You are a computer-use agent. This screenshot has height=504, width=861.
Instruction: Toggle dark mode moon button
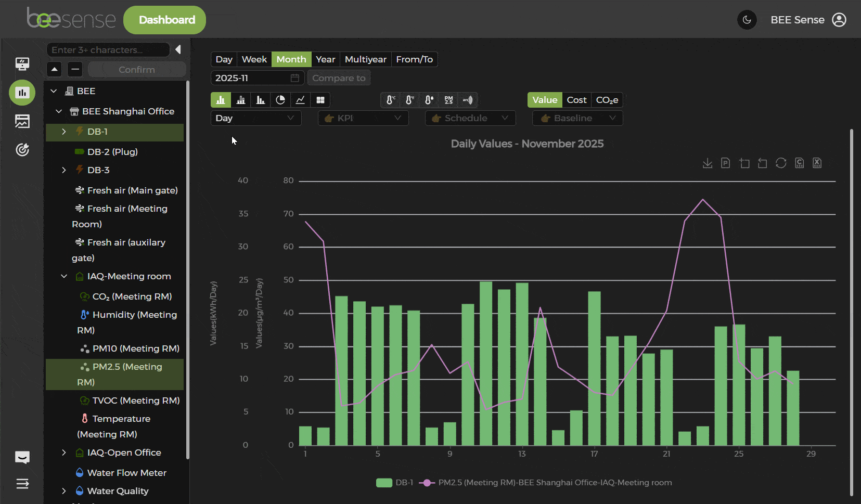[747, 20]
